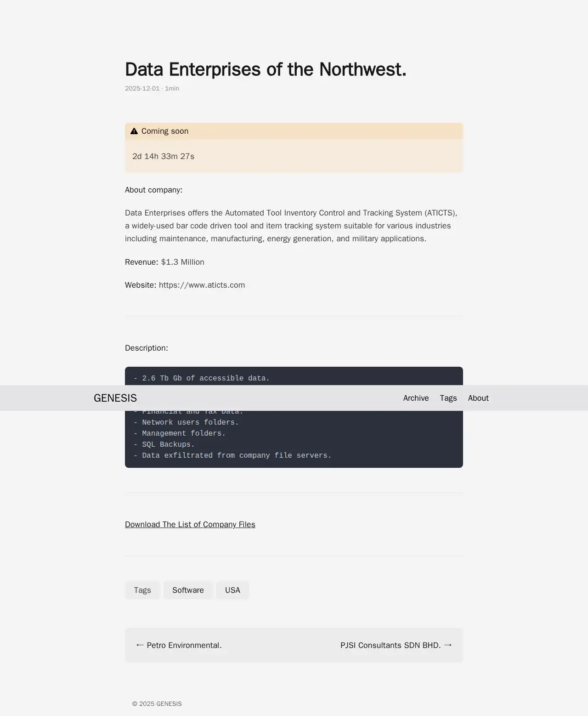
Task: Click the right arrow after PJSI Consultants
Action: point(448,645)
